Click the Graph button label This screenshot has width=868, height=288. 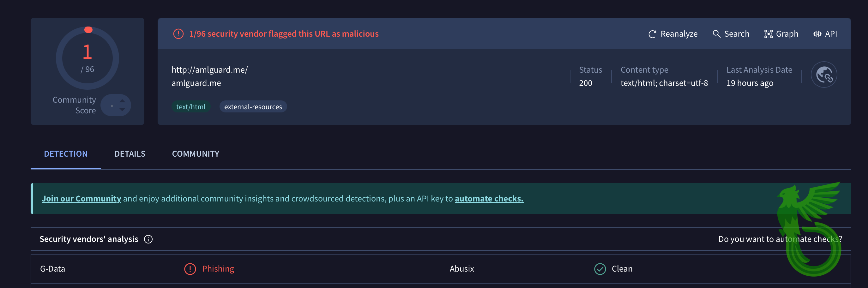[787, 34]
